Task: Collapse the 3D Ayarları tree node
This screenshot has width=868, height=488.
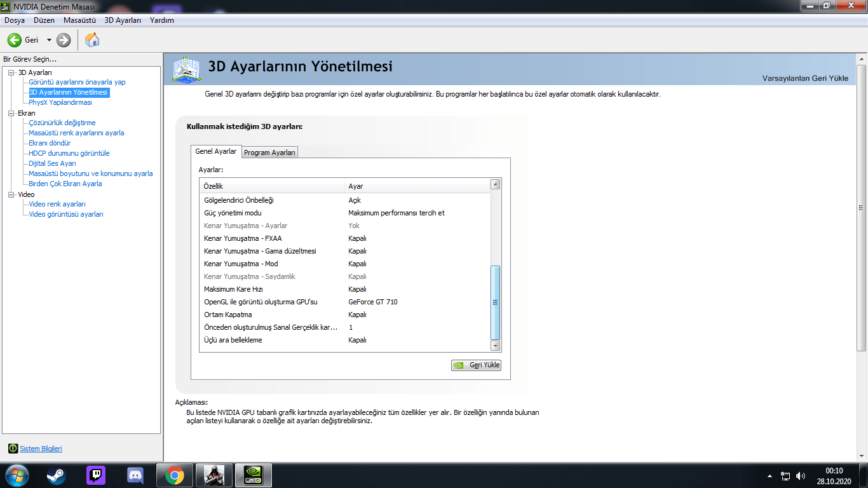Action: point(11,72)
